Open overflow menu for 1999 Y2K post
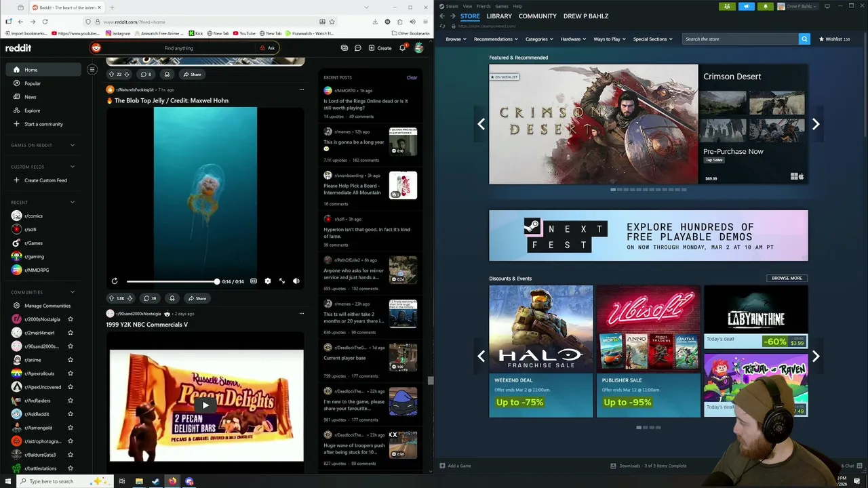Image resolution: width=868 pixels, height=488 pixels. [302, 314]
